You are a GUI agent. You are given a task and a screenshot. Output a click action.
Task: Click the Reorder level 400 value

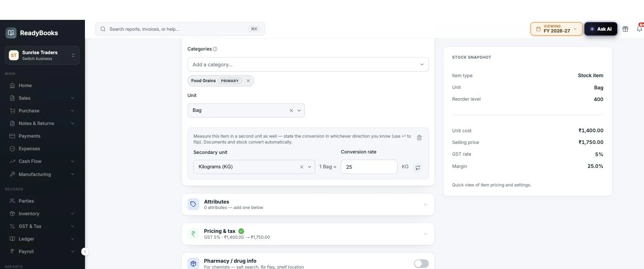[598, 99]
